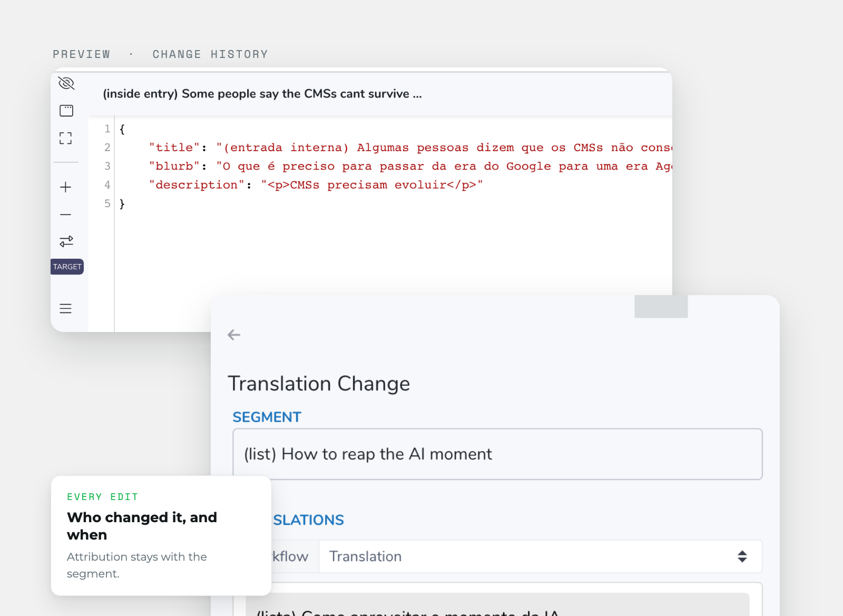This screenshot has height=616, width=843.
Task: Open the Translation workflow dropdown
Action: tap(541, 556)
